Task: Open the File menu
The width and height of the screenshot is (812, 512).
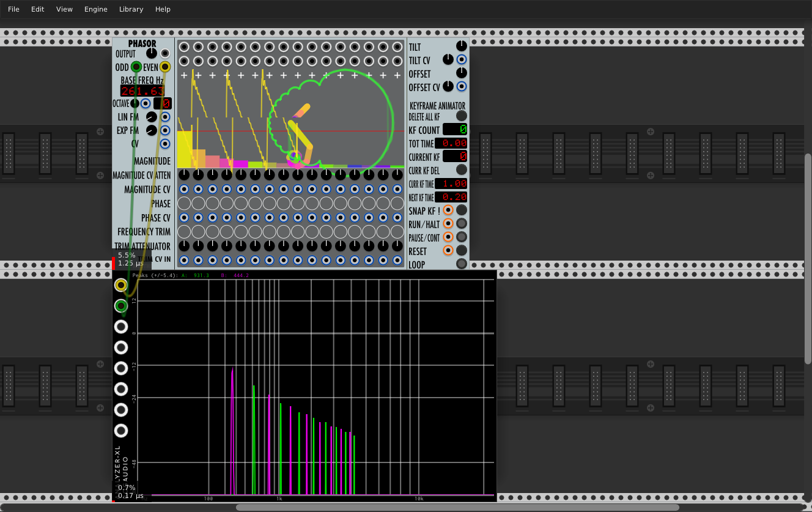Action: [13, 9]
